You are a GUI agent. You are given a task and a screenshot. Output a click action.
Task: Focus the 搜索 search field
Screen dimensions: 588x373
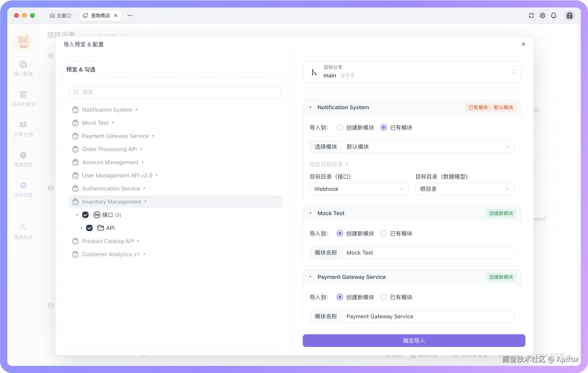(175, 92)
